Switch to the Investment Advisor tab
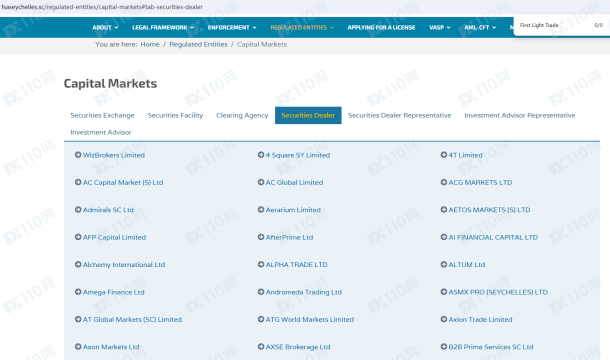The image size is (610, 360). pyautogui.click(x=101, y=132)
